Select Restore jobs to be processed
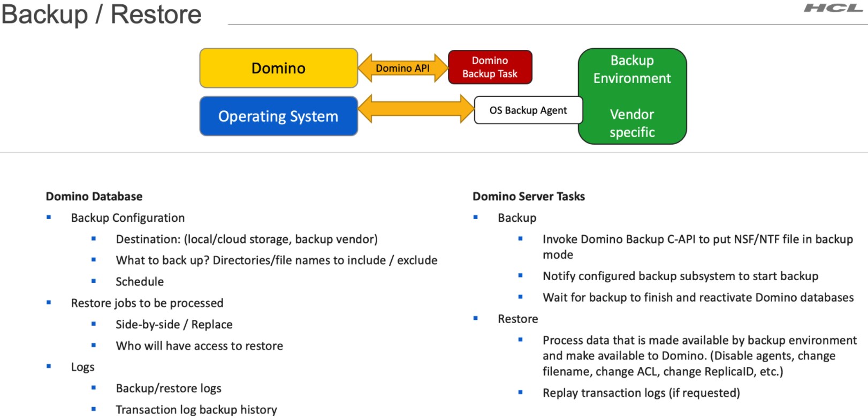This screenshot has height=420, width=868. pyautogui.click(x=147, y=303)
